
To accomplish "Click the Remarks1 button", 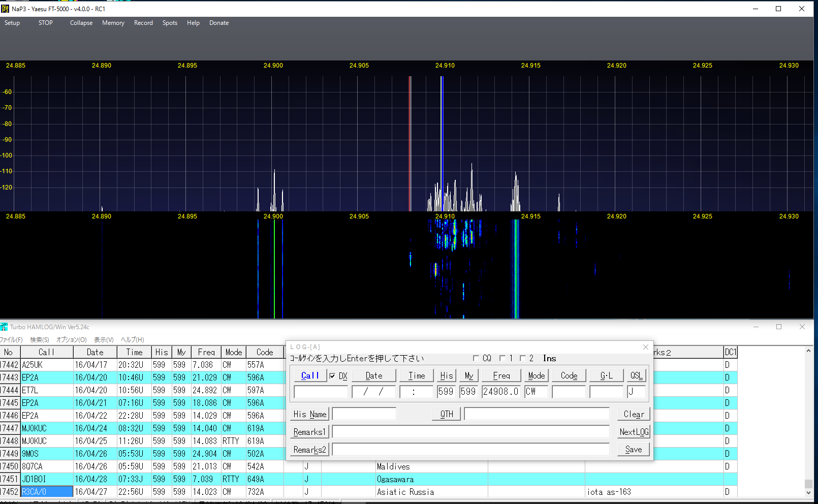I will (x=309, y=432).
